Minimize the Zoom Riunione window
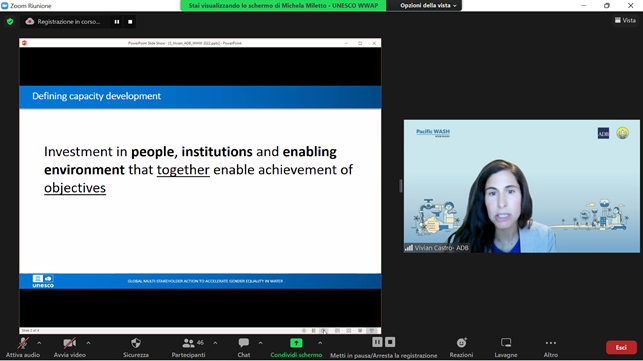 (584, 5)
